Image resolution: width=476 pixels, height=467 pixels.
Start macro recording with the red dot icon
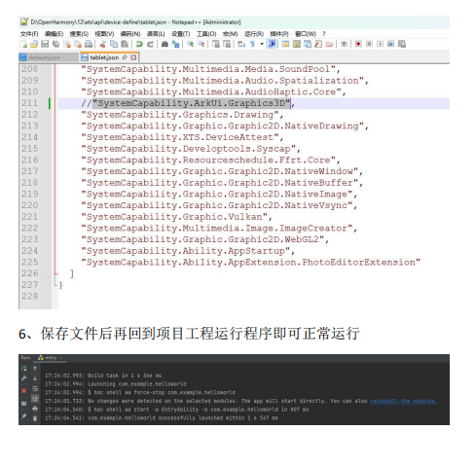pos(358,44)
